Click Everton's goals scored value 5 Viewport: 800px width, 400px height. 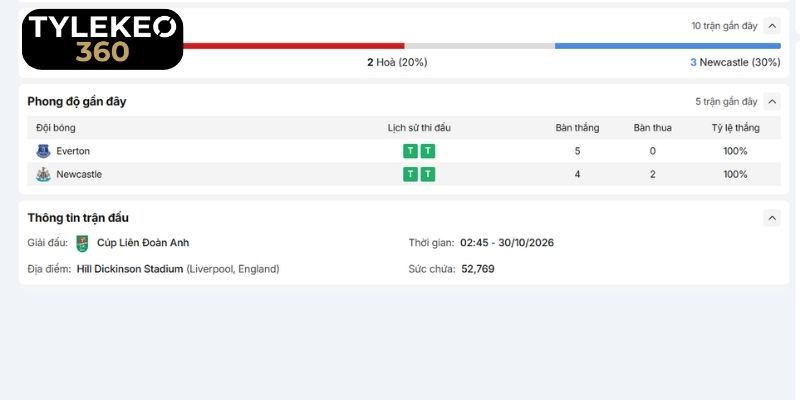[x=578, y=151]
